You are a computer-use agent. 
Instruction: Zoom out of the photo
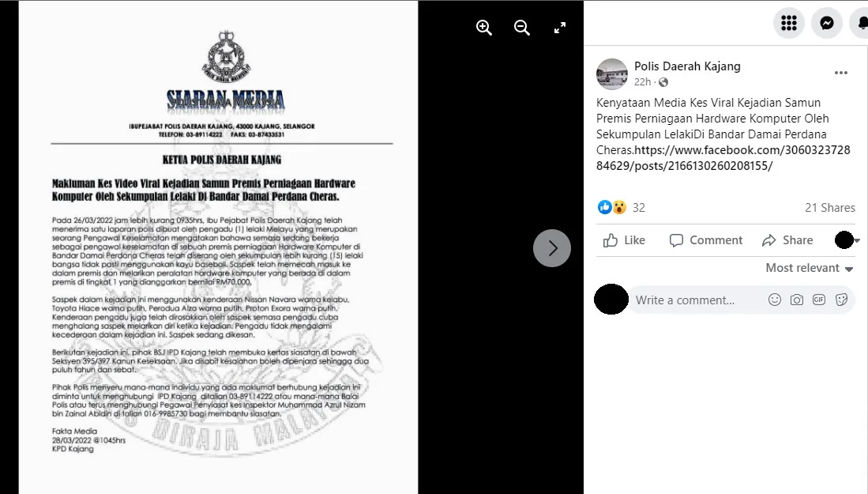click(521, 28)
